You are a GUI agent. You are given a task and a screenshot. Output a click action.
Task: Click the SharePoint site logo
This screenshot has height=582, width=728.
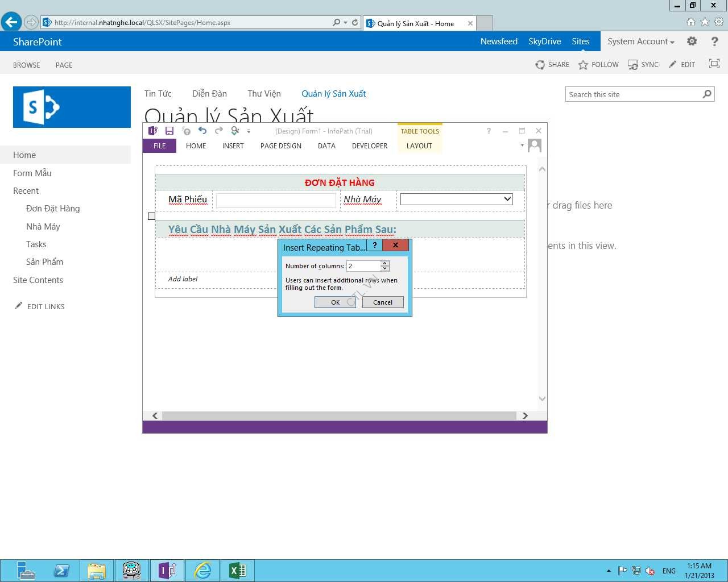click(x=72, y=107)
